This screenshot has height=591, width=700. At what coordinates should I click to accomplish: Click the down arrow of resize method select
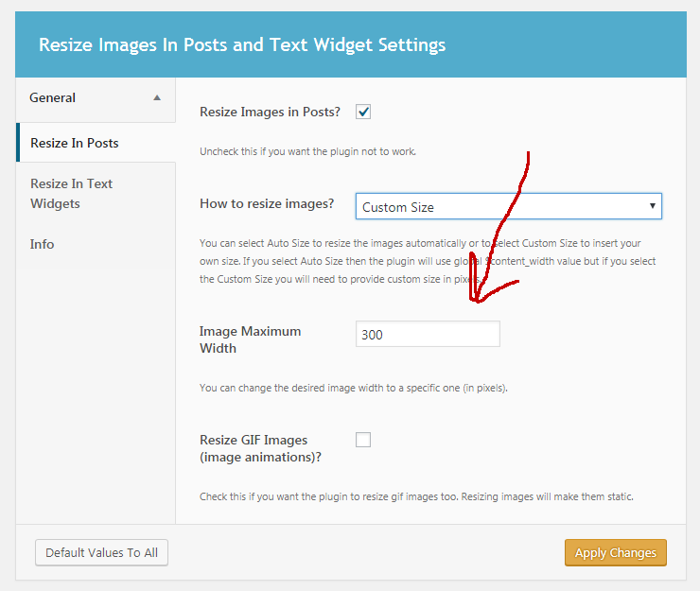pos(652,206)
